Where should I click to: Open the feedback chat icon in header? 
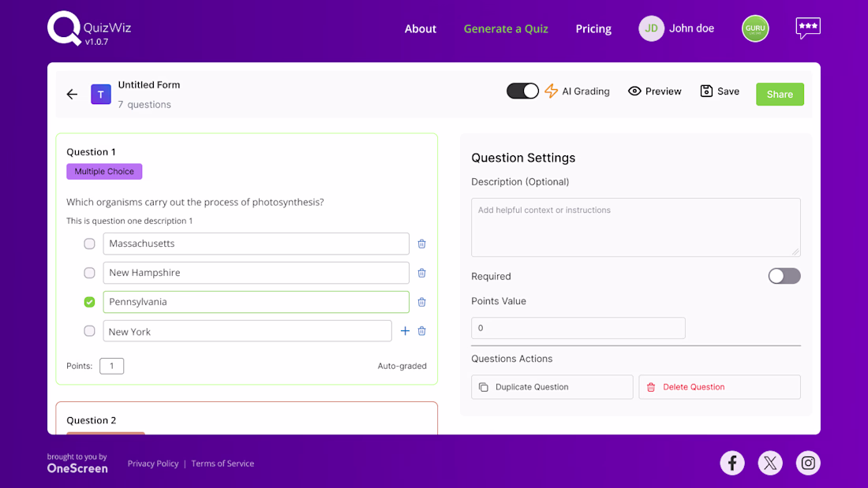point(807,28)
